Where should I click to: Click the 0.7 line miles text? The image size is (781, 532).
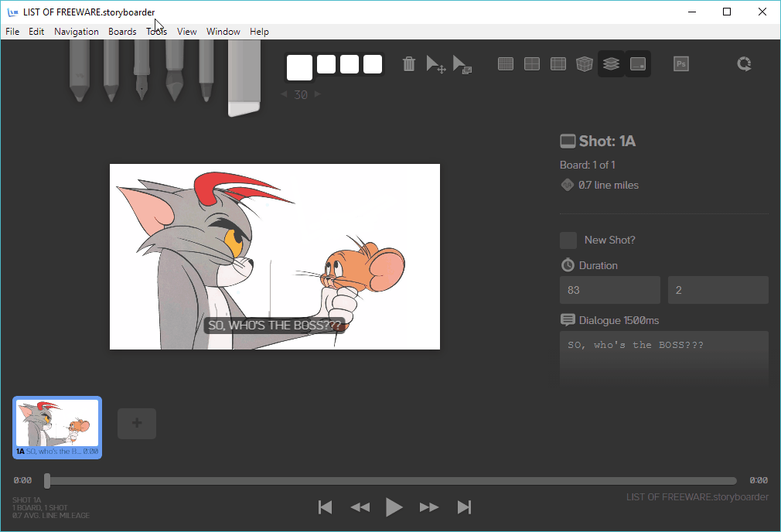pyautogui.click(x=608, y=185)
